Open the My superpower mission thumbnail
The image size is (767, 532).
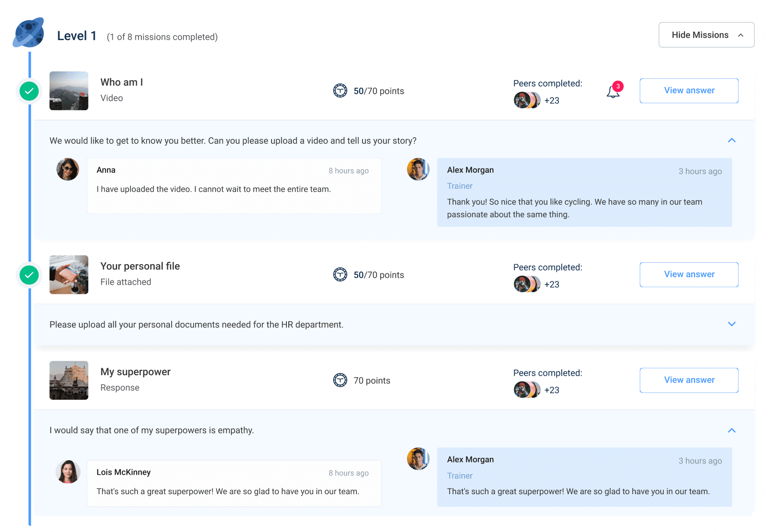click(x=69, y=380)
